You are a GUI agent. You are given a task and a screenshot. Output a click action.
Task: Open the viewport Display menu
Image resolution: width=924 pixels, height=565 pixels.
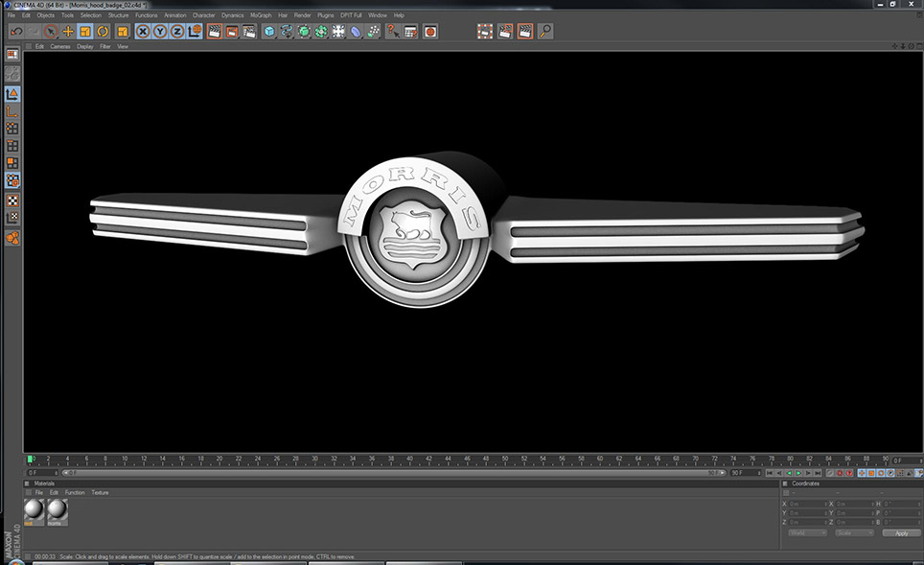85,46
